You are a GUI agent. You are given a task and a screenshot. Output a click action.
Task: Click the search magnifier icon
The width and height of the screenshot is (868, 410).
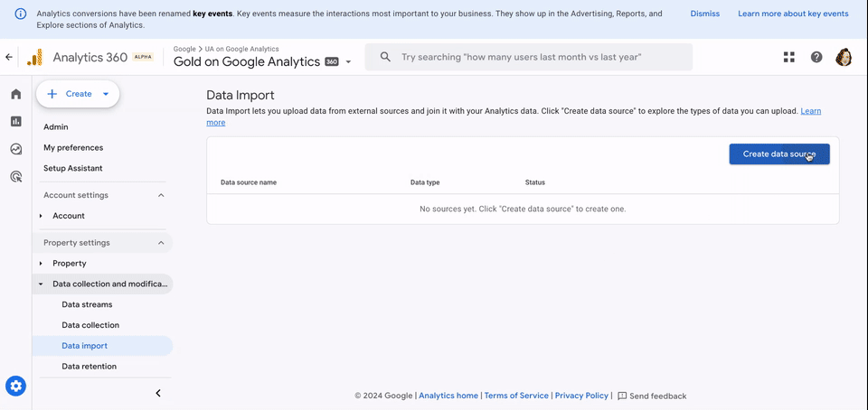(x=385, y=57)
